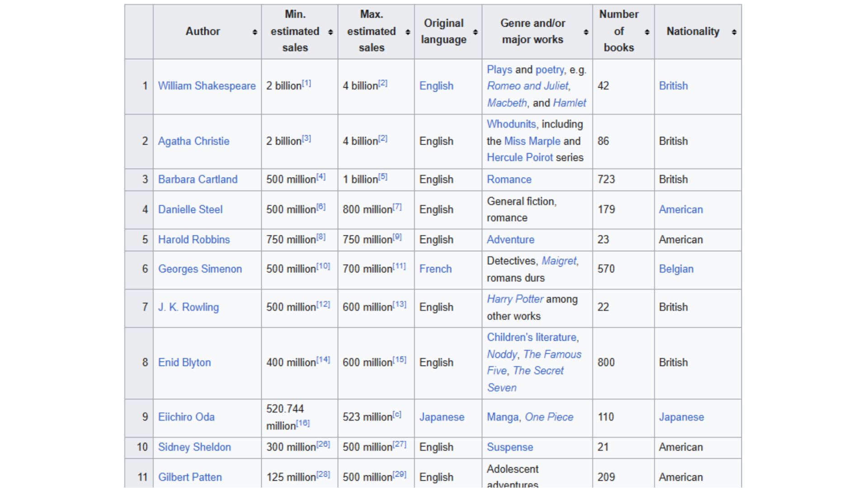Image resolution: width=868 pixels, height=488 pixels.
Task: Open Belgian nationality link
Action: click(x=676, y=269)
